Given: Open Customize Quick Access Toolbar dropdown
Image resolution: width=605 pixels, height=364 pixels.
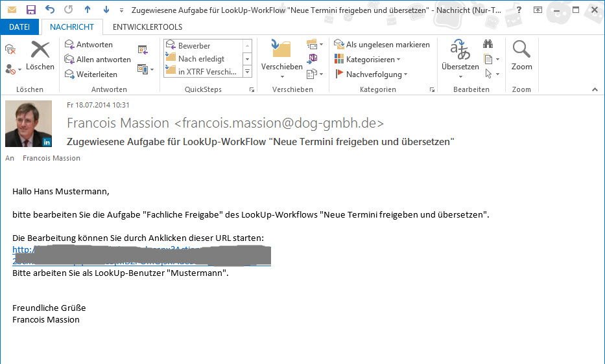Looking at the screenshot, I should [121, 10].
